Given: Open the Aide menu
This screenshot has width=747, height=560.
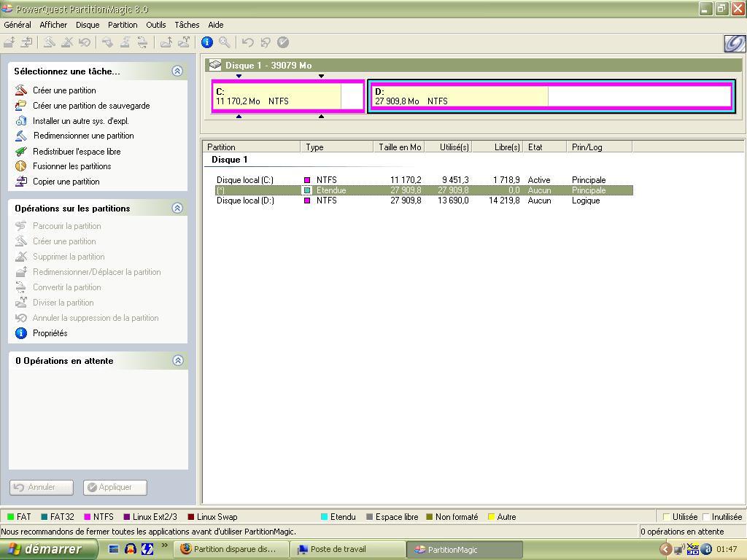Looking at the screenshot, I should point(216,25).
